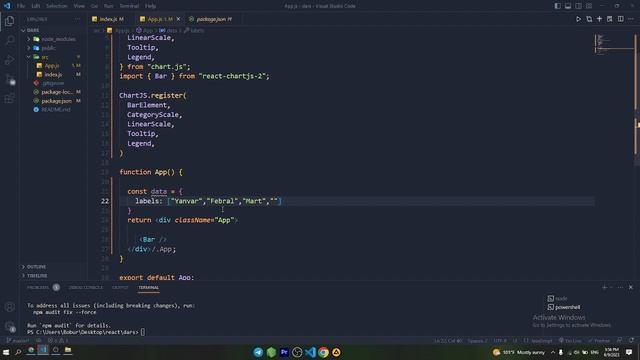Open Manage gear in activity bar
The width and height of the screenshot is (640, 360).
[10, 326]
